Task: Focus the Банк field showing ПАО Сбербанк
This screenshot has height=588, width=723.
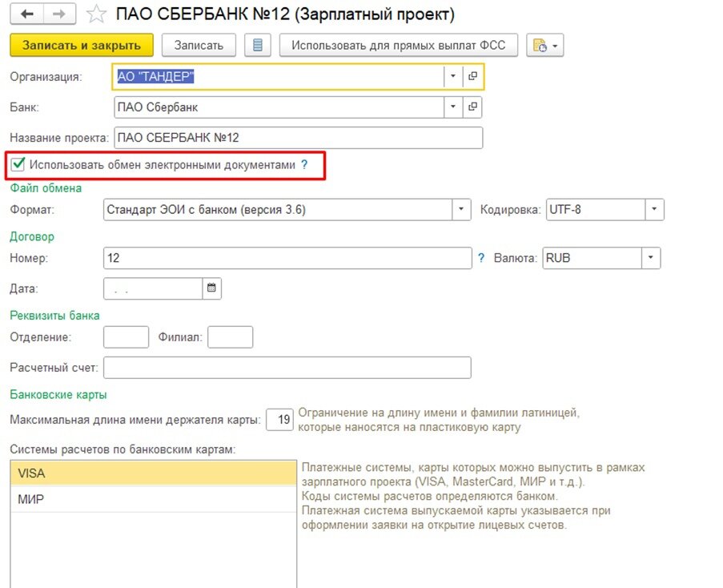Action: point(279,107)
